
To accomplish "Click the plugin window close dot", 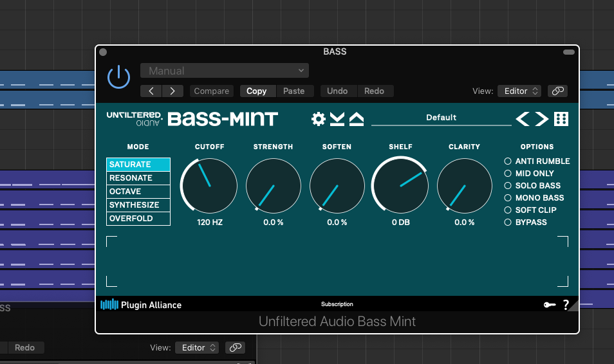I will coord(103,52).
